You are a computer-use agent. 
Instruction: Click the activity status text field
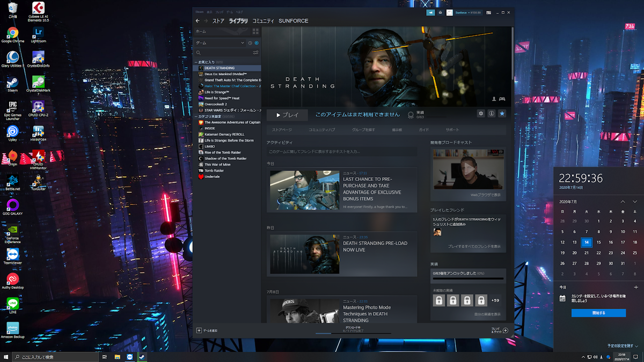click(x=342, y=152)
